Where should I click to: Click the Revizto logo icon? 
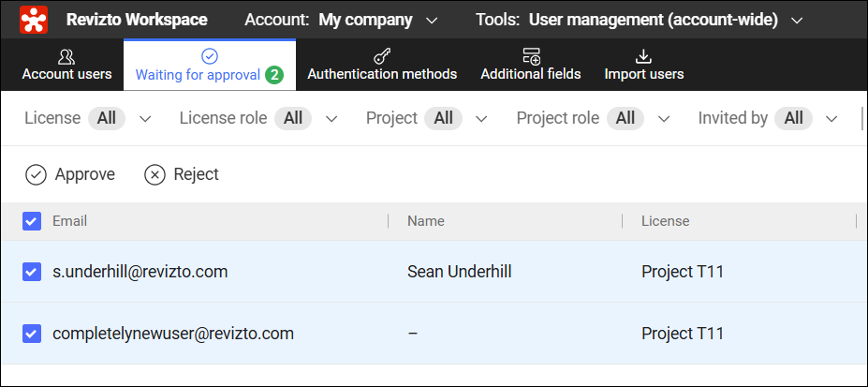[34, 20]
